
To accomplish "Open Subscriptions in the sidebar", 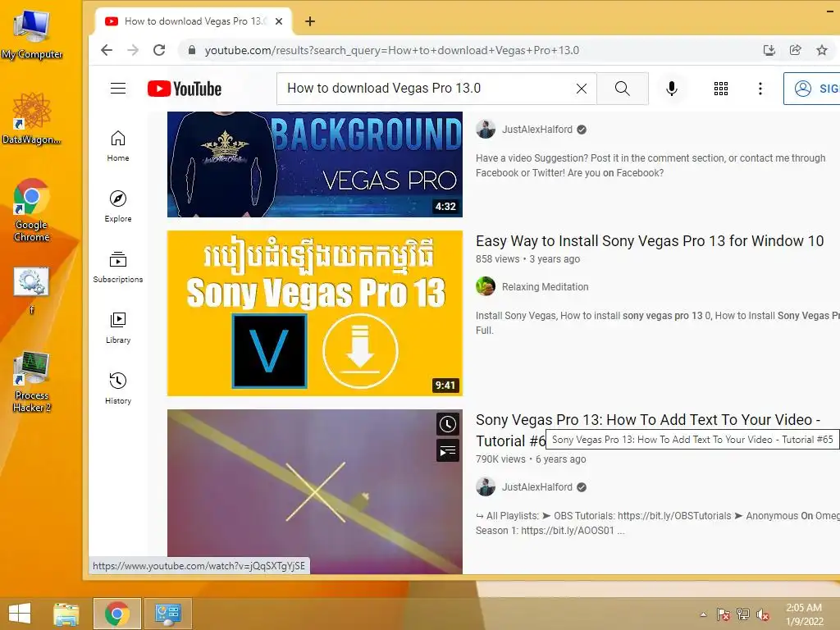I will point(118,267).
